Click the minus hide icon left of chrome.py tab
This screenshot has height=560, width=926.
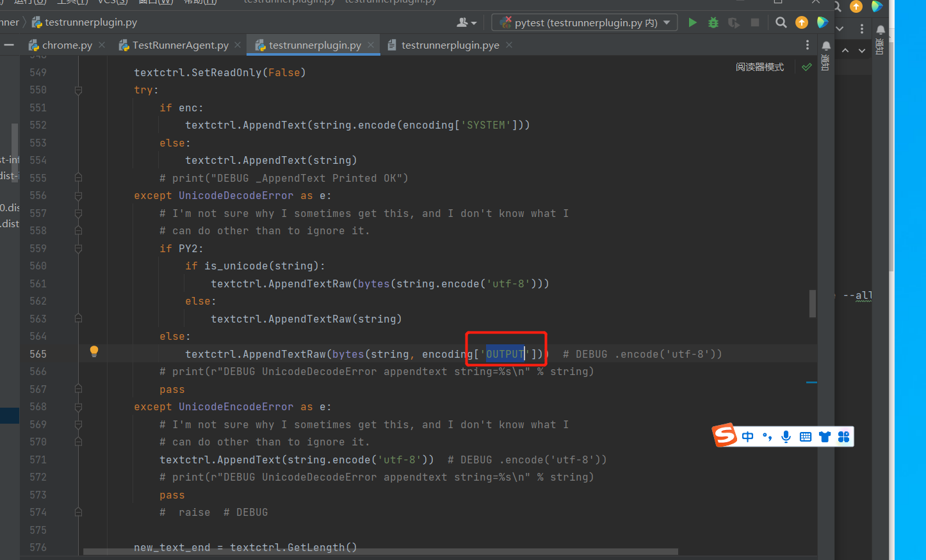(9, 45)
